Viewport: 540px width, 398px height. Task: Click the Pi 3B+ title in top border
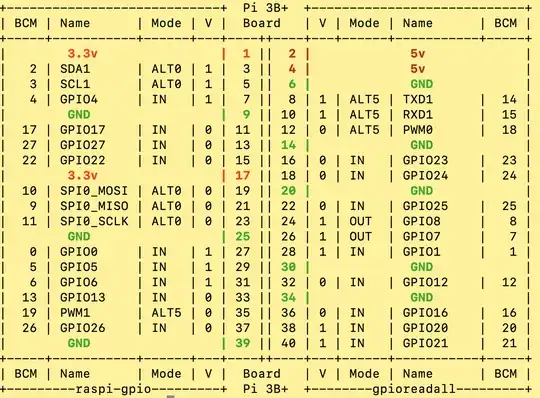tap(265, 8)
